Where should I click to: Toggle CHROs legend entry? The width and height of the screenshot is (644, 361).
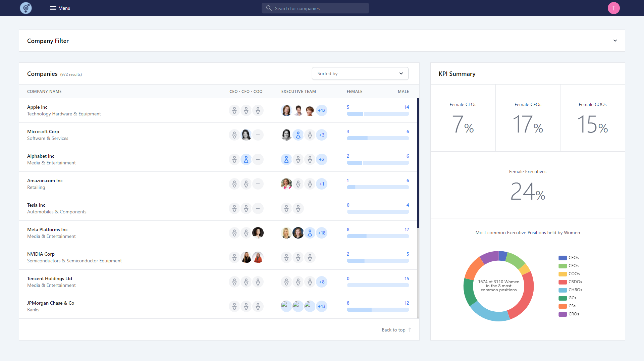(x=570, y=290)
